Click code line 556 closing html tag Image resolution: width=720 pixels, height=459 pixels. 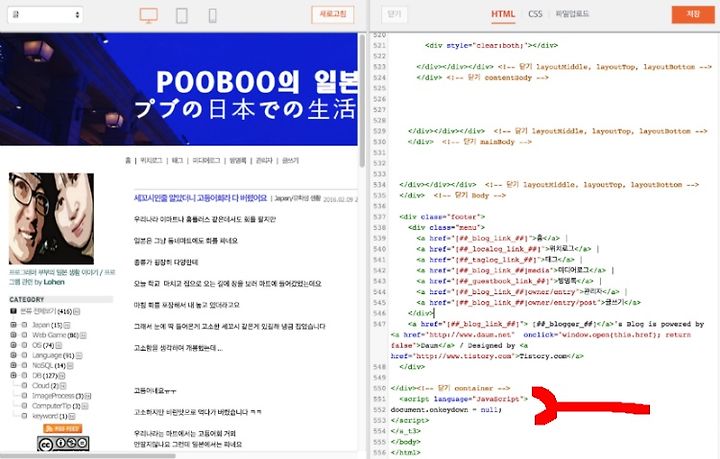[405, 453]
